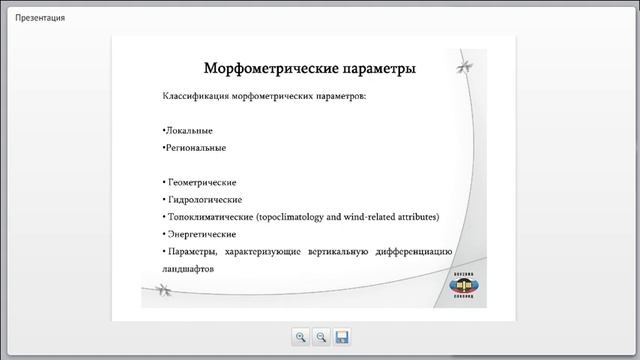Click the line 'Классификация морфометрических параметров:'
This screenshot has width=640, height=360.
point(264,96)
